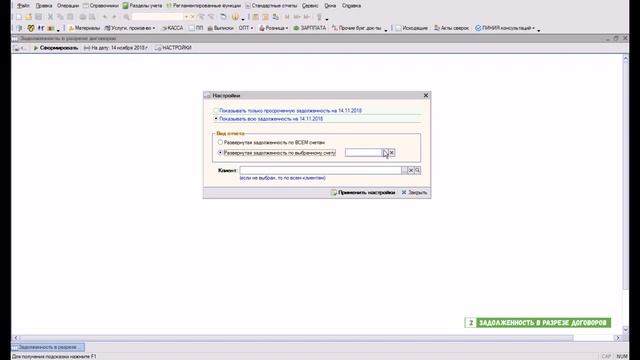Click the Open file toolbar icon
The width and height of the screenshot is (640, 360).
point(28,17)
